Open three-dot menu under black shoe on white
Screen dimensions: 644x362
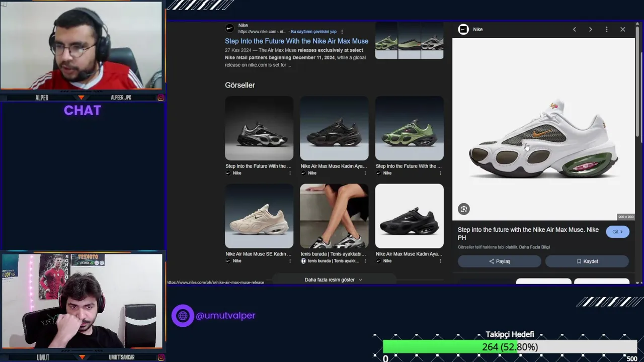pyautogui.click(x=440, y=261)
